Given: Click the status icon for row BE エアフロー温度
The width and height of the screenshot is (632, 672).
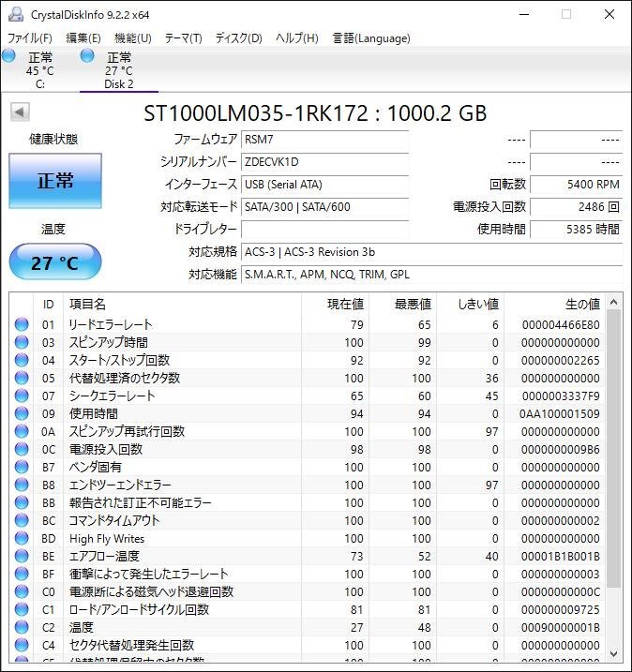Looking at the screenshot, I should pos(22,556).
